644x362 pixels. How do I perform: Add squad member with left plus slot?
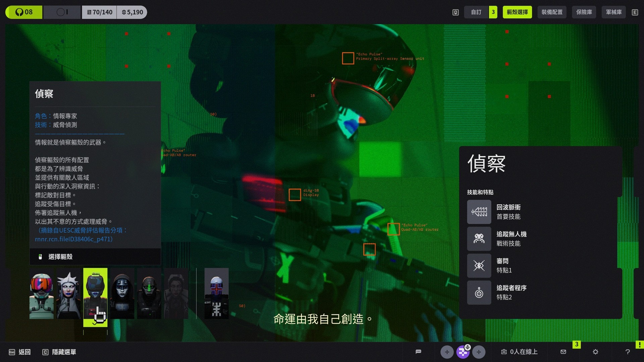point(447,352)
